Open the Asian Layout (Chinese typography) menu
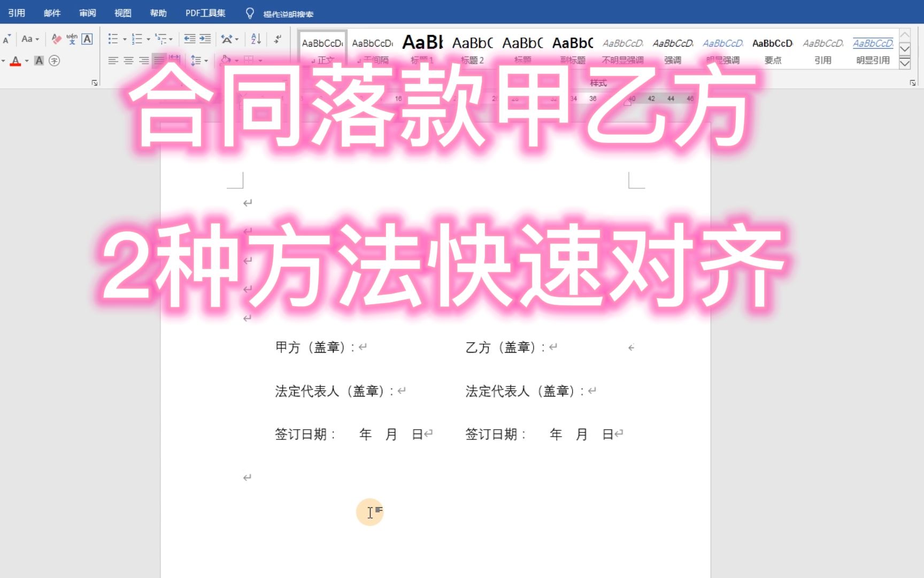 (230, 39)
